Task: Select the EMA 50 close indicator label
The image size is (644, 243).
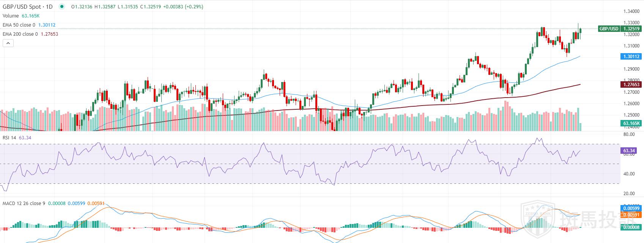Action: (x=19, y=25)
